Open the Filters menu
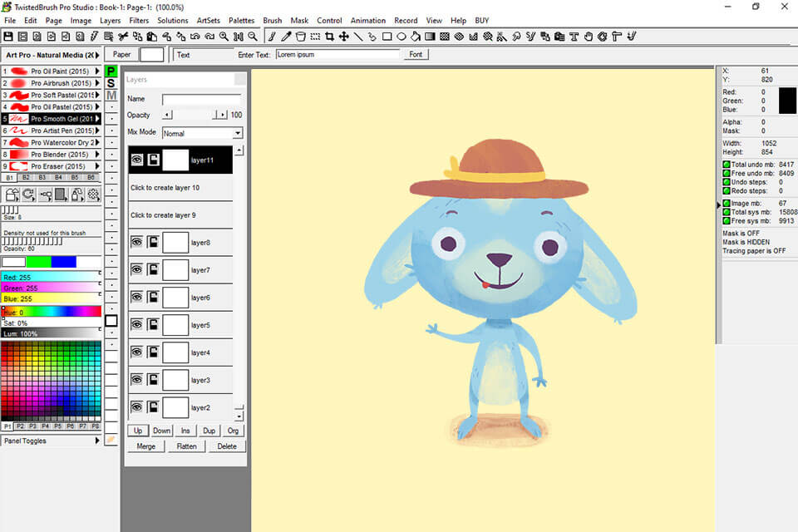The image size is (798, 532). pyautogui.click(x=139, y=20)
